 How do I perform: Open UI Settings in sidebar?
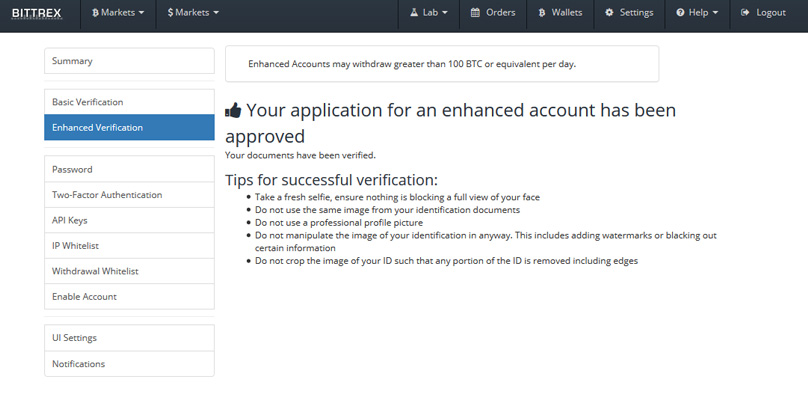click(x=129, y=338)
